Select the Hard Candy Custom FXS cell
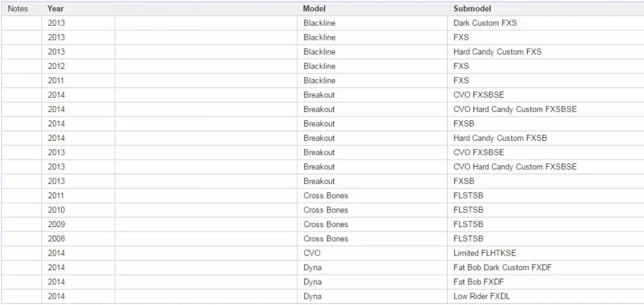Screen dimensions: 644x305 point(545,52)
